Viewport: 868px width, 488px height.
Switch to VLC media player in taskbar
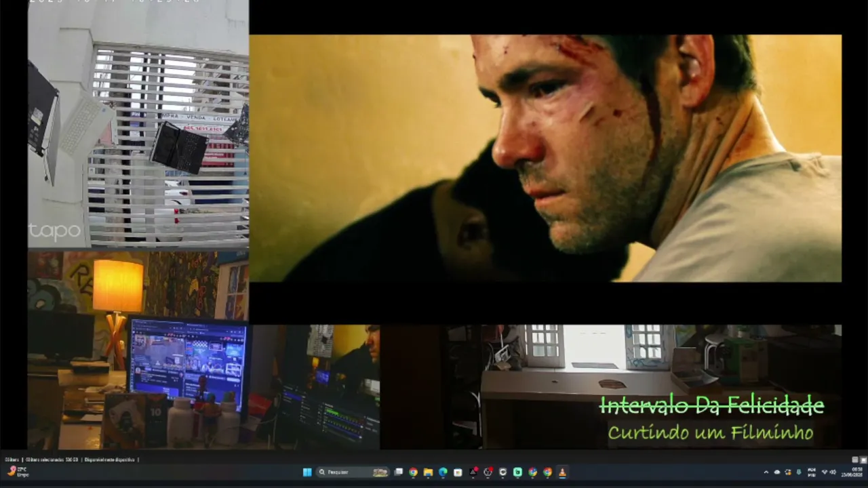pos(562,472)
